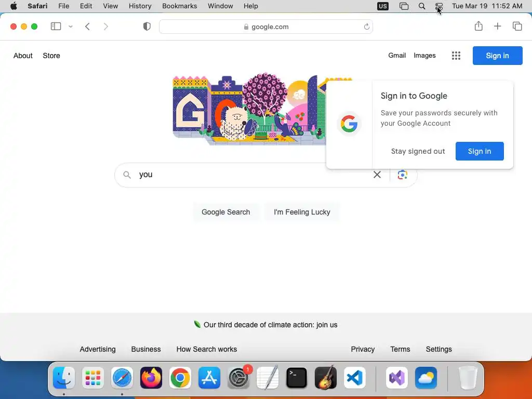The image size is (532, 399).
Task: Open Stage Manager menu bar icon
Action: (404, 6)
